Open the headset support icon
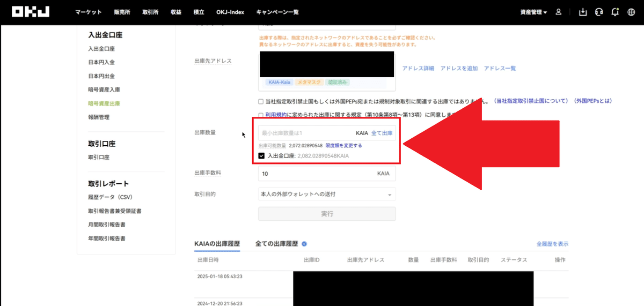The height and width of the screenshot is (306, 644). (599, 12)
